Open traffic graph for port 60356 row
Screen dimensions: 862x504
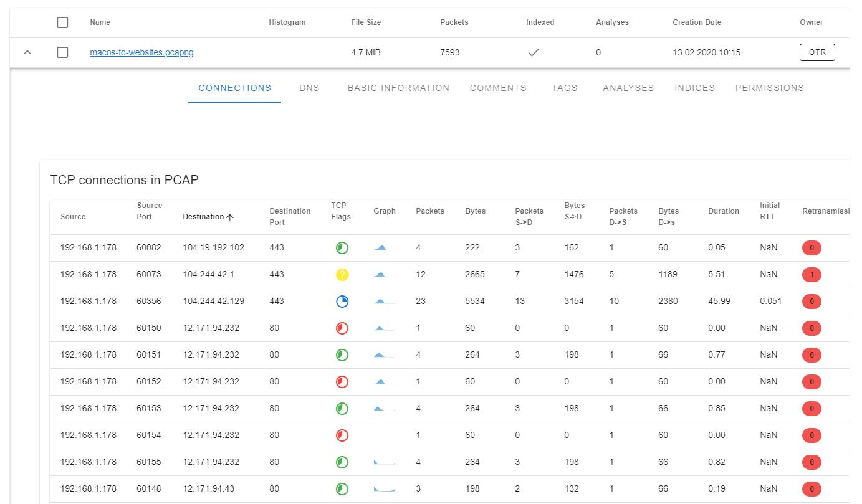[x=385, y=302]
